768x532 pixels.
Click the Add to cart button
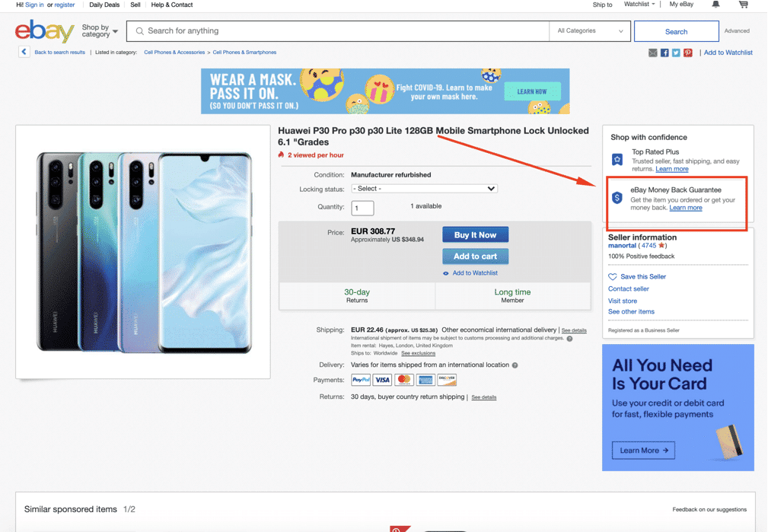tap(475, 256)
